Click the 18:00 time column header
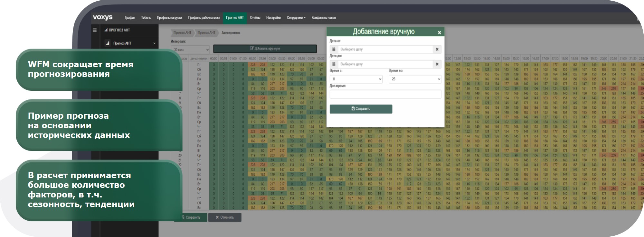 click(564, 59)
